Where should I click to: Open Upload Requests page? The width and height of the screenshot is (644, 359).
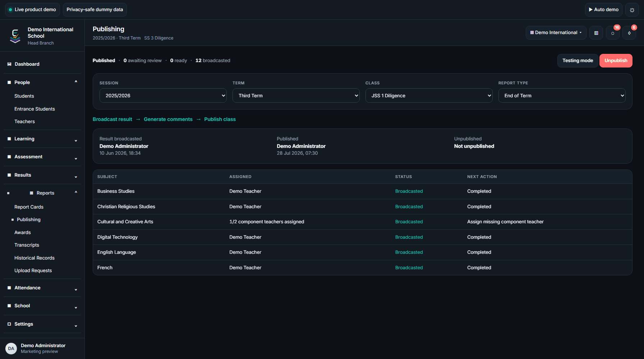(x=33, y=270)
